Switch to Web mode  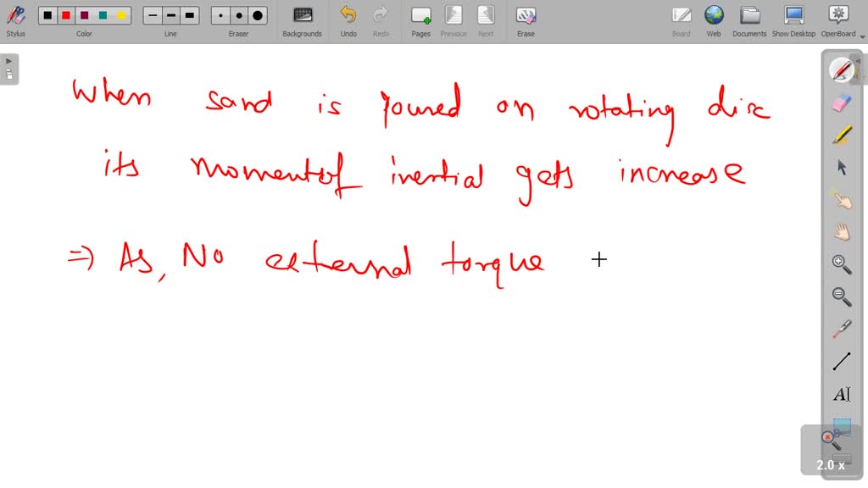pos(714,20)
